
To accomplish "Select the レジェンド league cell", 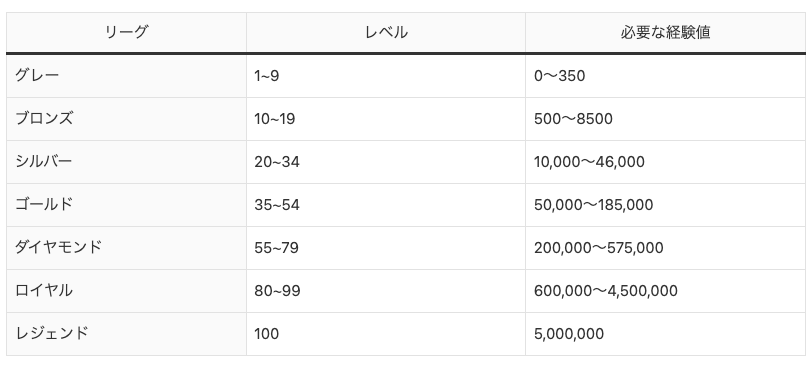I will pos(126,333).
